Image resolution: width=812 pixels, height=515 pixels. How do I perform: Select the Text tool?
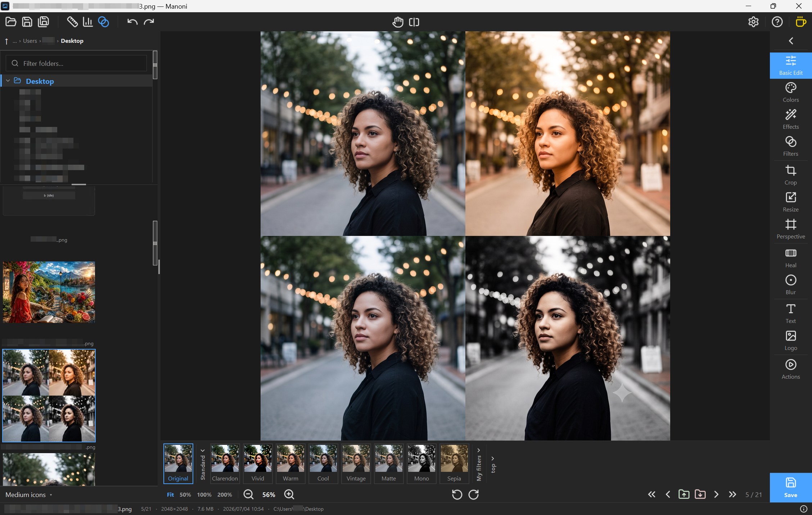coord(791,314)
